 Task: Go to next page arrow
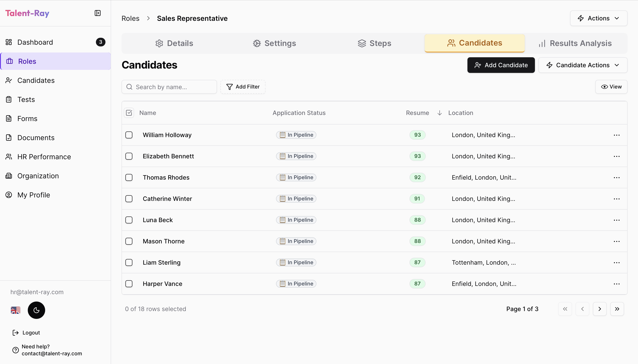click(x=600, y=309)
